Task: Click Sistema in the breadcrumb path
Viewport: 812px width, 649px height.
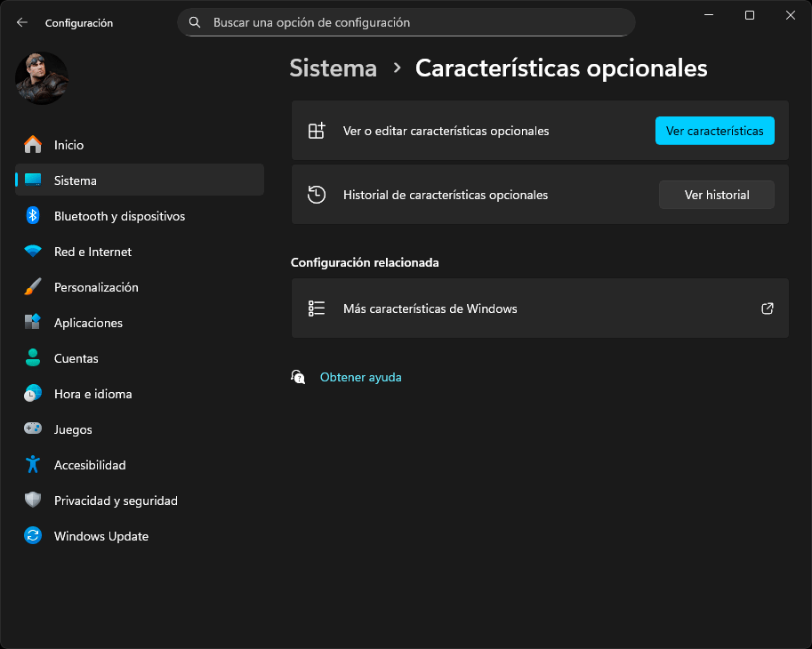Action: (333, 67)
